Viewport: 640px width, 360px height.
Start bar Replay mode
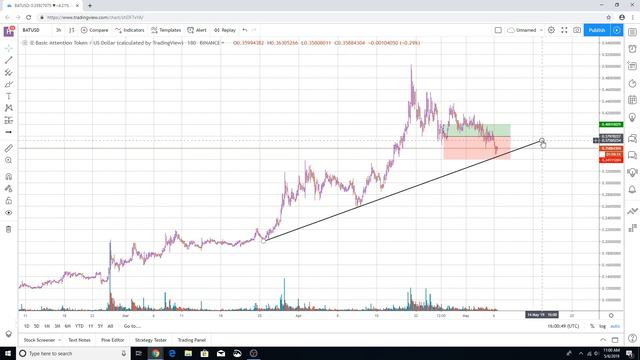[225, 30]
